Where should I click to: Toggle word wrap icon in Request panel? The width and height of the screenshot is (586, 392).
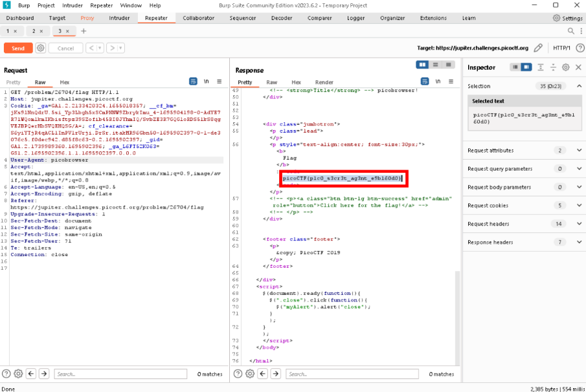[193, 82]
